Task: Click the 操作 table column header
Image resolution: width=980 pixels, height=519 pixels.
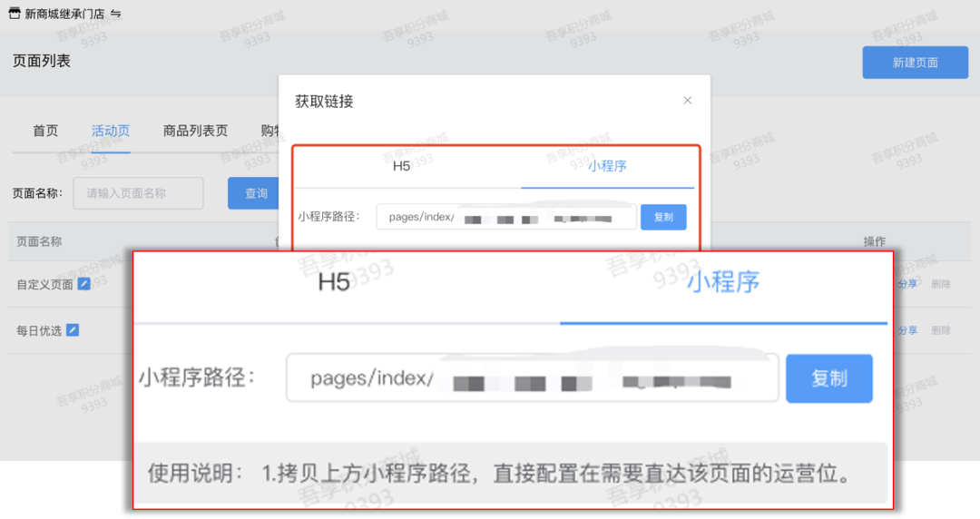Action: click(x=875, y=241)
